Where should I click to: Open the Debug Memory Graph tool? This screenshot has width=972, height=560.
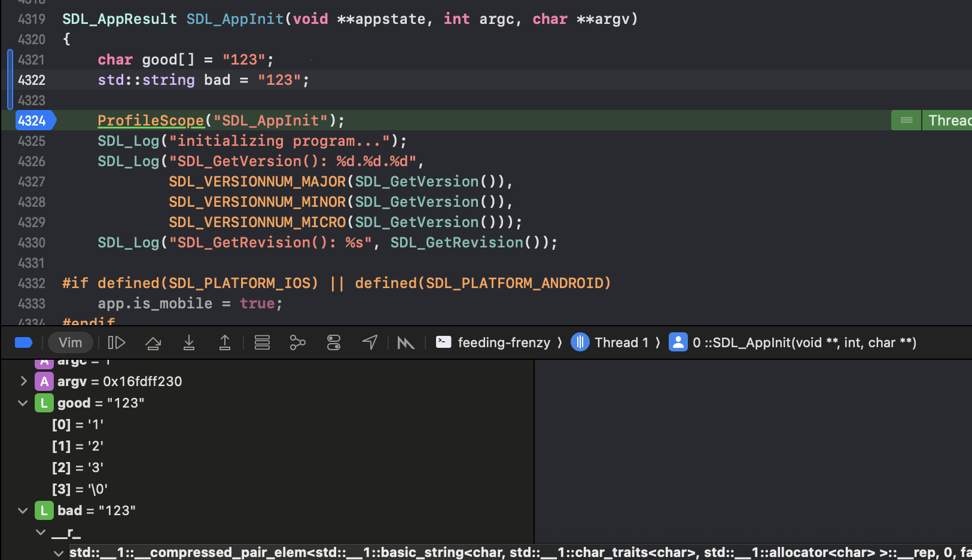297,342
